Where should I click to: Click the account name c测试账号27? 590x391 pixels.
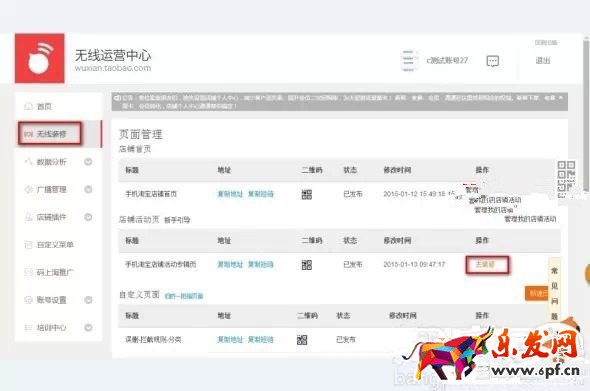[x=447, y=60]
